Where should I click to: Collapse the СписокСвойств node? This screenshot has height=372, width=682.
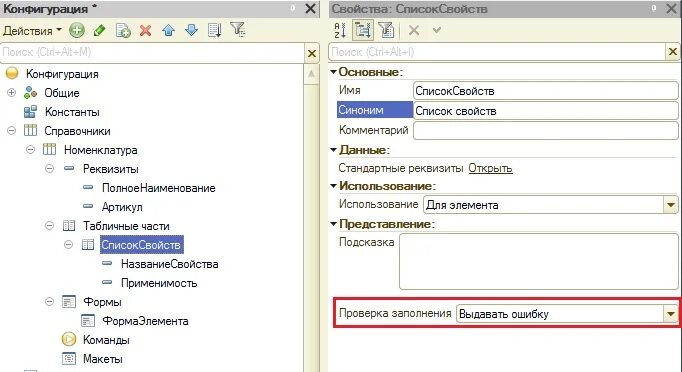(69, 245)
